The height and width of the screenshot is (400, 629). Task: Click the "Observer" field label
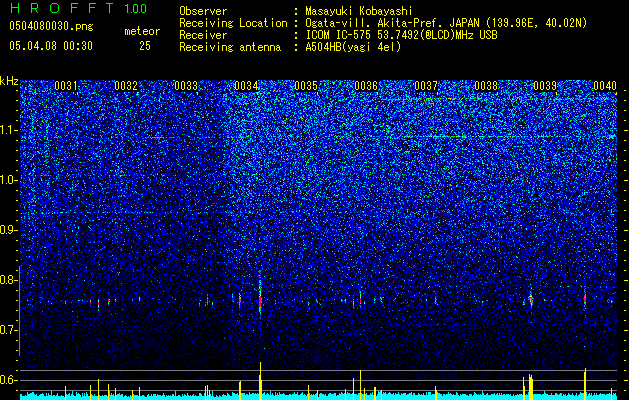203,11
